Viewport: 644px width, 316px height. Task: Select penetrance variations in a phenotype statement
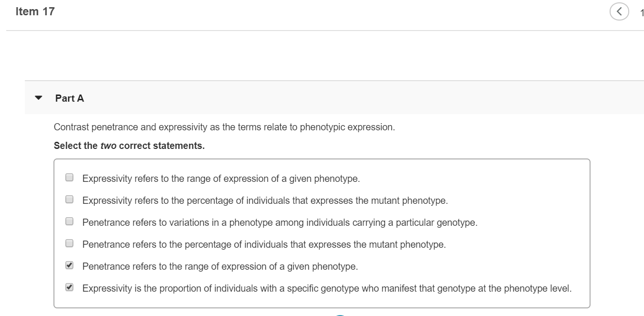tap(69, 221)
